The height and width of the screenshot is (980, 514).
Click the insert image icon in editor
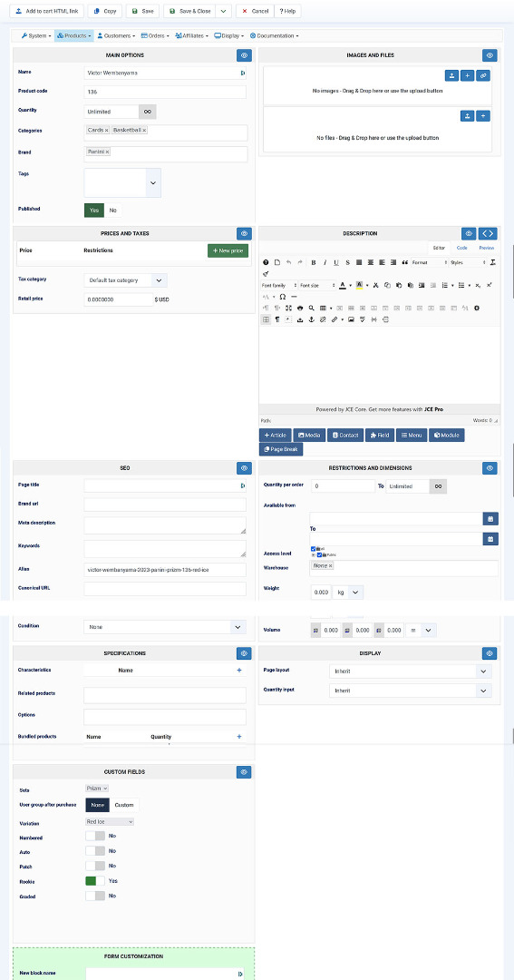pyautogui.click(x=352, y=319)
